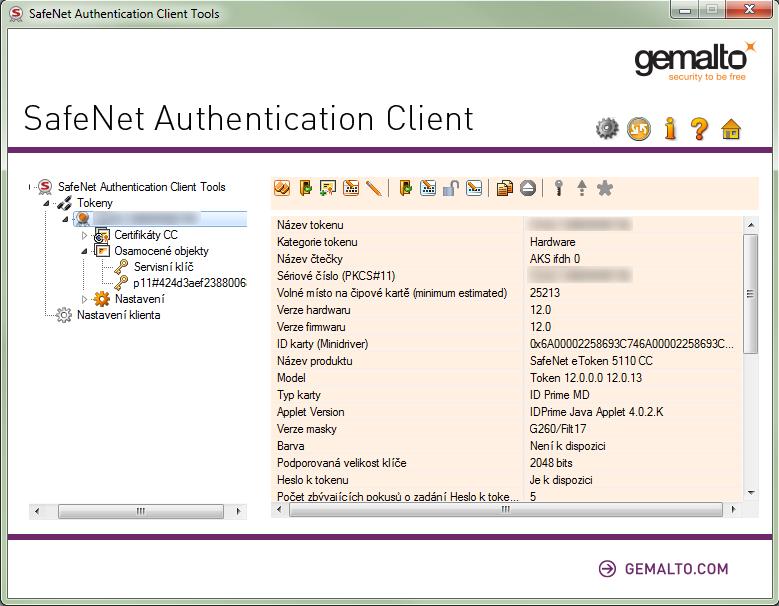Click the Verze firmwaru row label
This screenshot has width=779, height=606.
311,327
